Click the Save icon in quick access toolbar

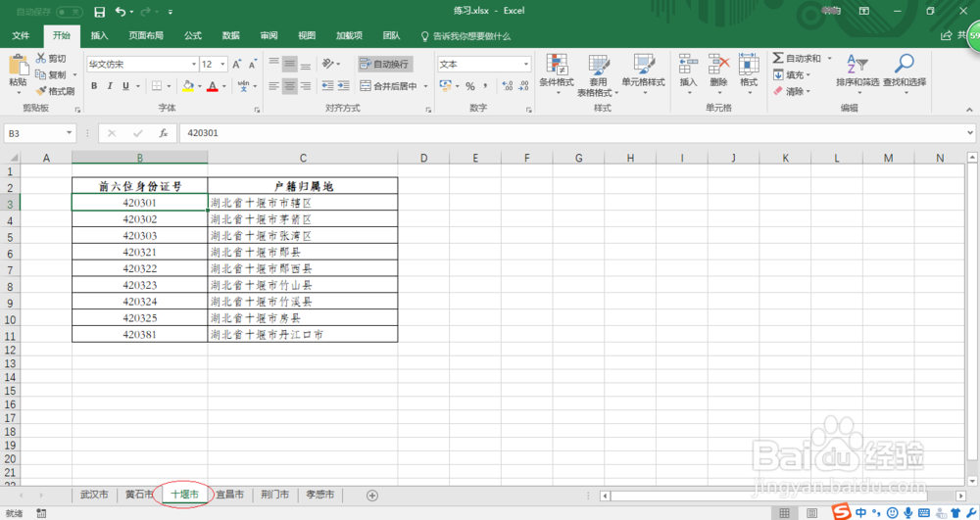coord(99,11)
